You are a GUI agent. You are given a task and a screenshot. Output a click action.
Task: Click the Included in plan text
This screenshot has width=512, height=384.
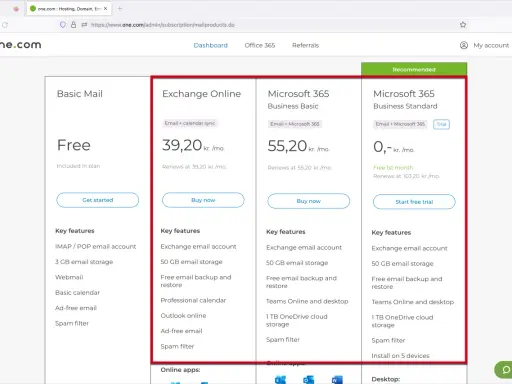click(78, 166)
